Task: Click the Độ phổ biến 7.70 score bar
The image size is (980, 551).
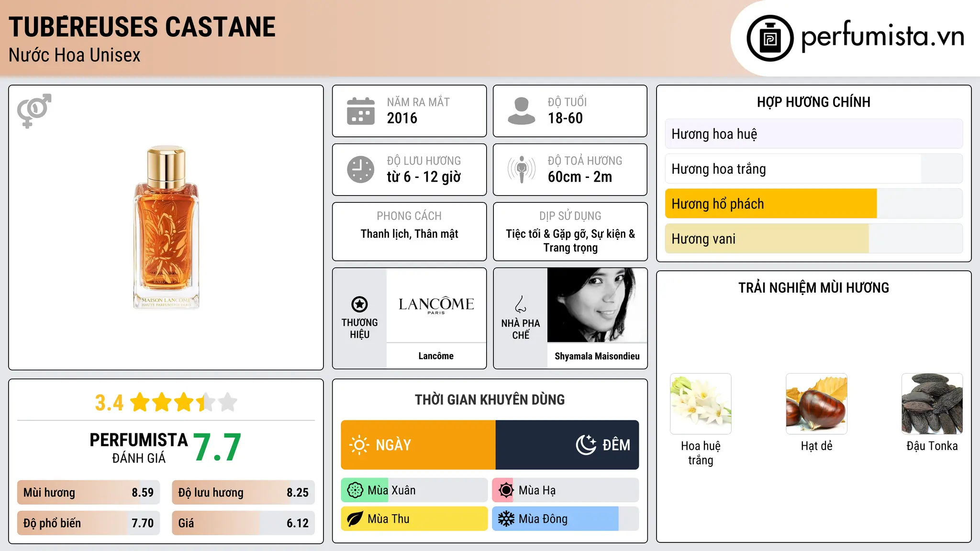Action: 89,523
